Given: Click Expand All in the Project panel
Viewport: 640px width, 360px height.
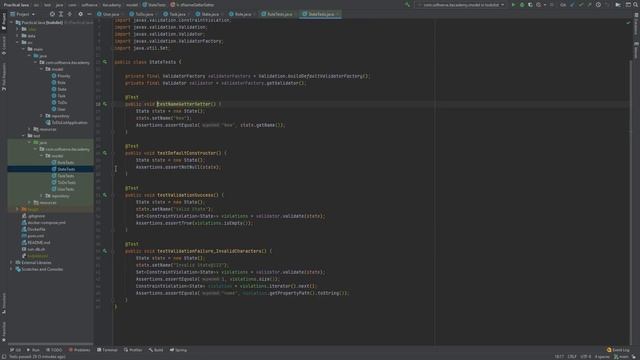Looking at the screenshot, I should 61,14.
